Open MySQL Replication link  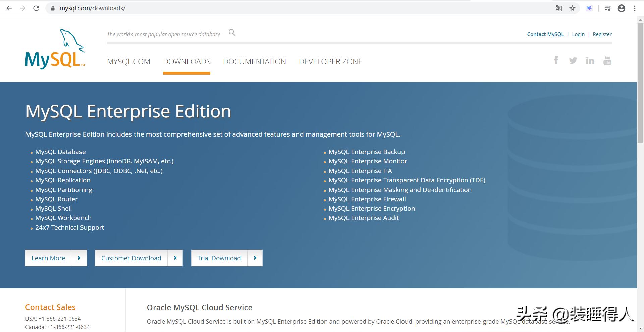(x=63, y=180)
